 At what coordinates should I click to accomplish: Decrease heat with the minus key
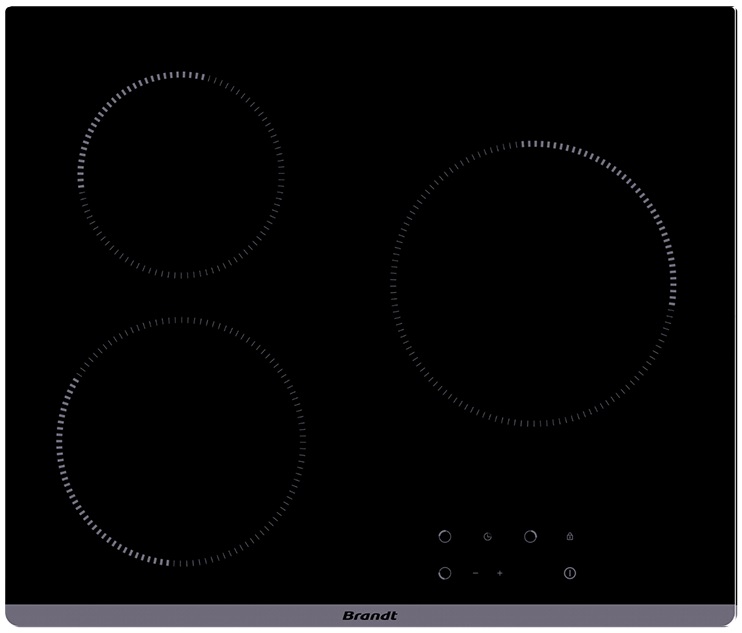pyautogui.click(x=476, y=573)
